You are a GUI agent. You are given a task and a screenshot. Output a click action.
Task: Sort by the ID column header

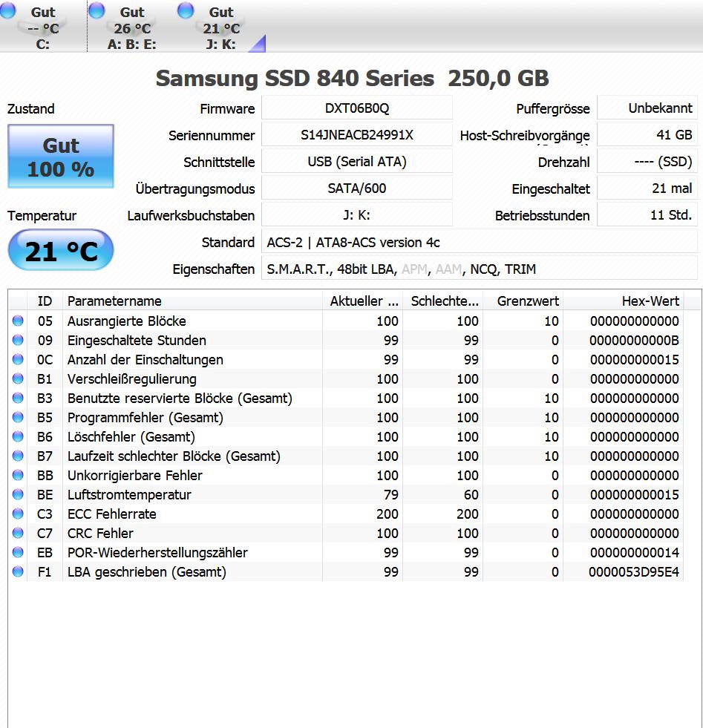[45, 301]
